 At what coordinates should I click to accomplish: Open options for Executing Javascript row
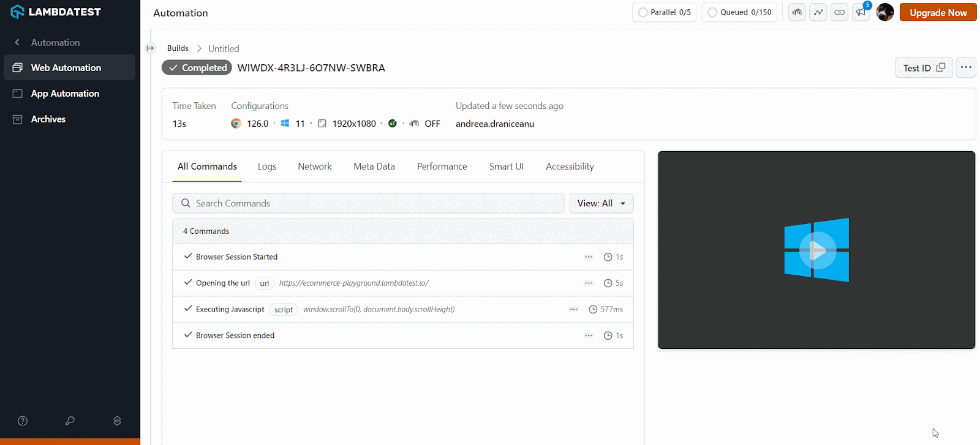[x=573, y=309]
